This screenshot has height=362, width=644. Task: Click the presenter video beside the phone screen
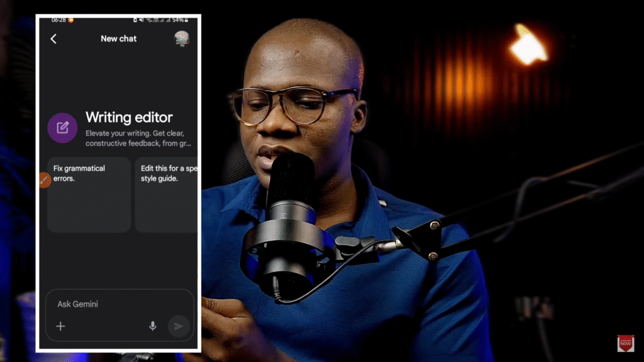click(x=377, y=189)
